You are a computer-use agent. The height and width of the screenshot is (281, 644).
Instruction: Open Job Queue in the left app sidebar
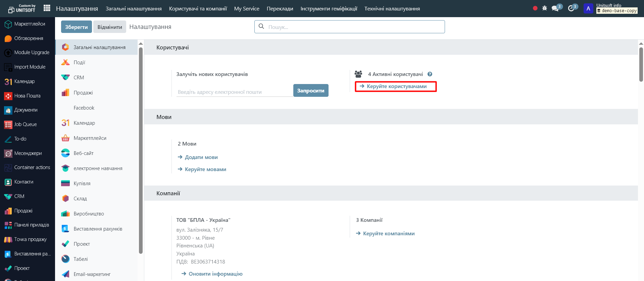coord(26,124)
